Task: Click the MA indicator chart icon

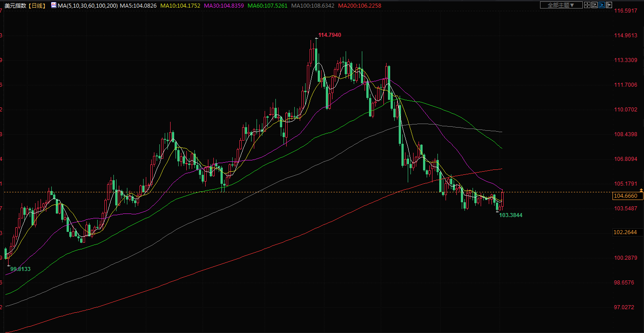Action: [x=54, y=5]
